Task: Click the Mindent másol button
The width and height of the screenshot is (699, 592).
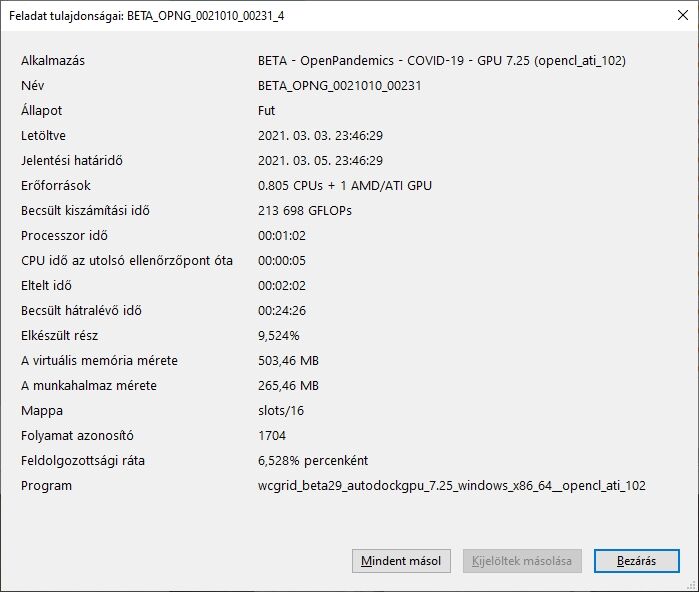Action: coord(401,561)
